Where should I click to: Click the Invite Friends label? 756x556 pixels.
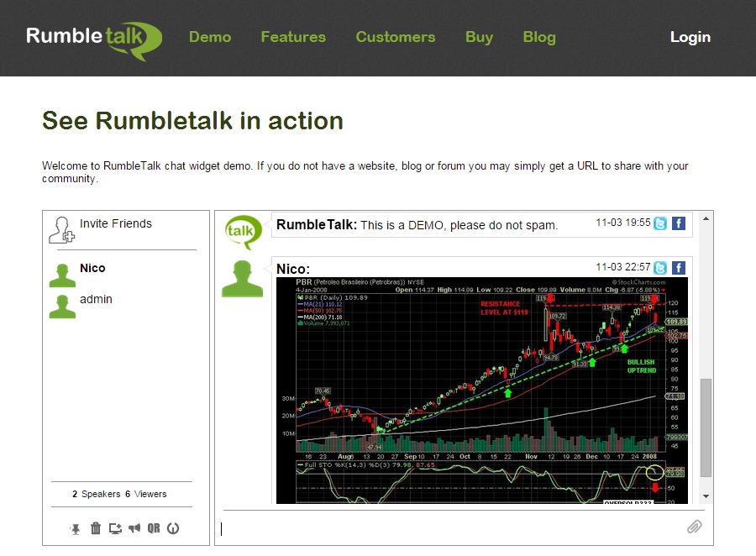pyautogui.click(x=116, y=223)
